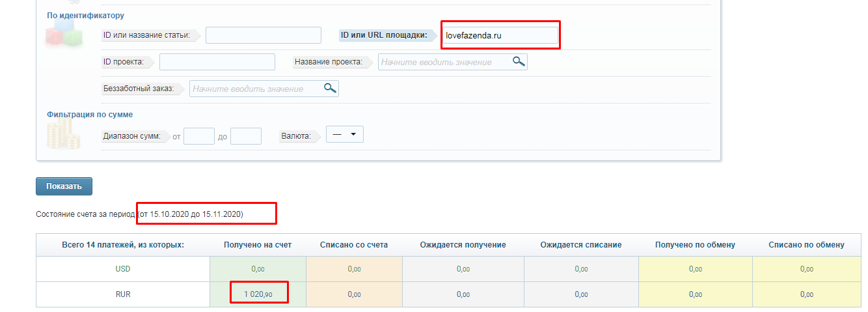Click the magnifier icon in Название проекта field
Image resolution: width=868 pixels, height=312 pixels.
click(x=518, y=62)
